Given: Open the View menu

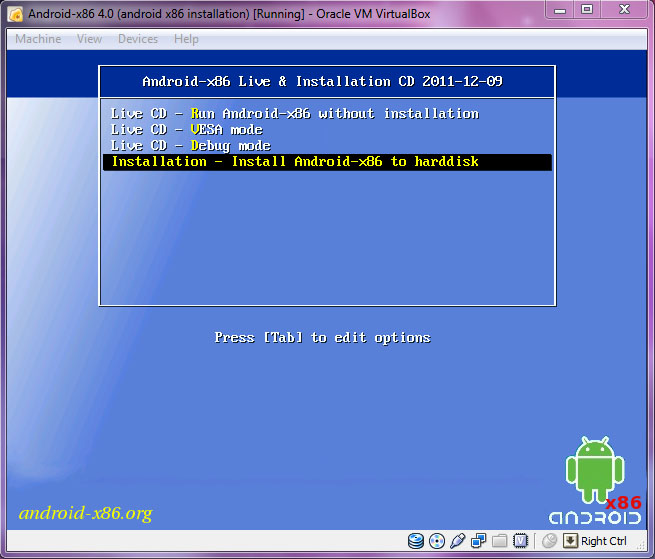Looking at the screenshot, I should click(89, 39).
